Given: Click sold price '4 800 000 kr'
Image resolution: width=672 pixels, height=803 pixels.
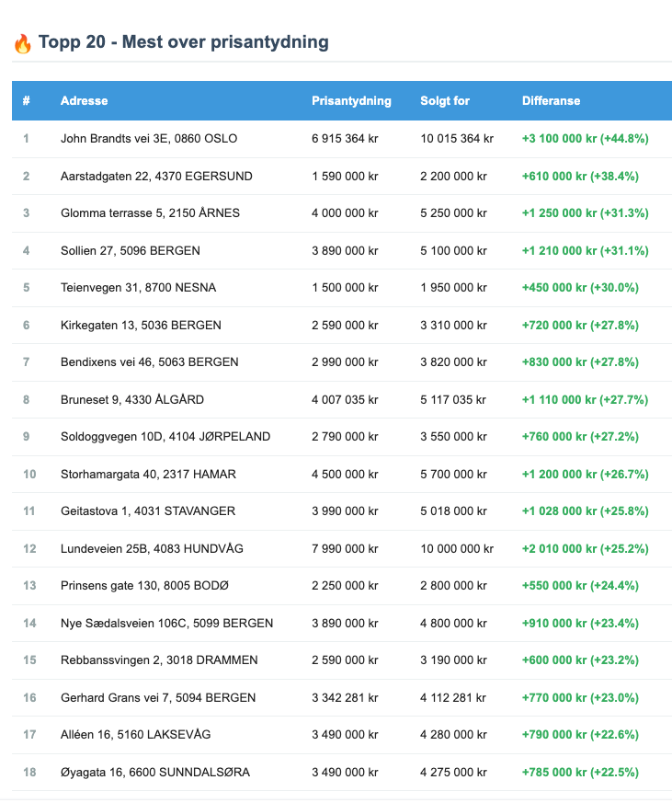Looking at the screenshot, I should click(453, 624).
